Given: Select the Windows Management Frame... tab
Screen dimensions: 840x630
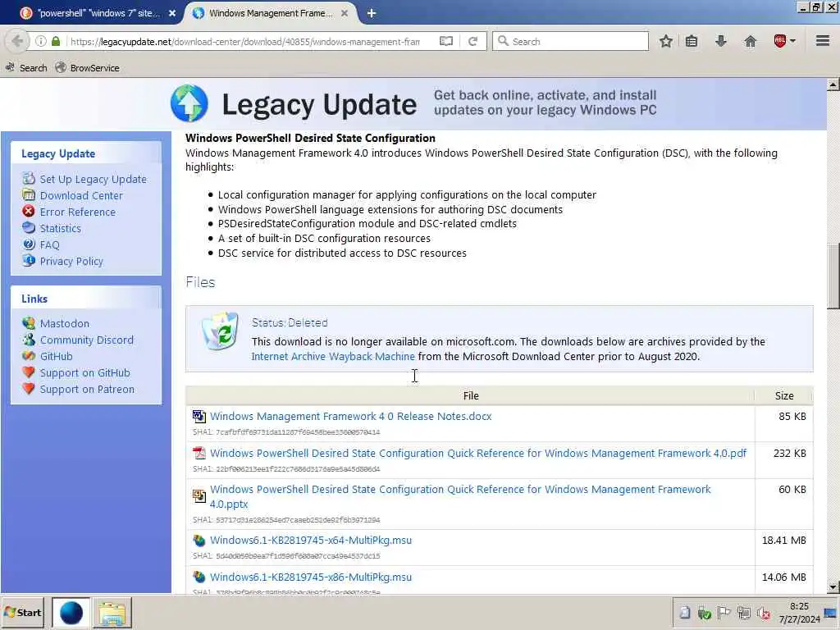Looking at the screenshot, I should pyautogui.click(x=271, y=13).
